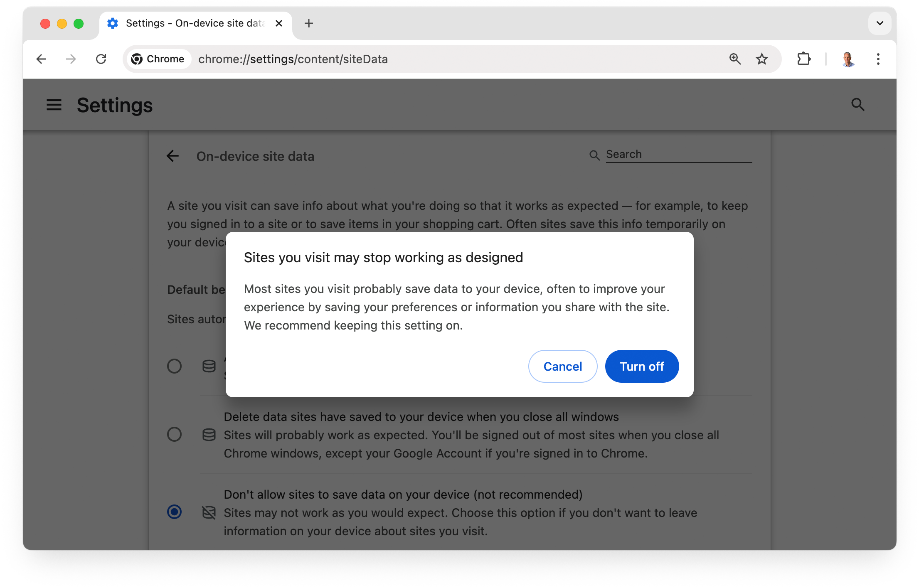Click the hamburger menu icon in Settings
This screenshot has width=919, height=588.
click(x=53, y=104)
